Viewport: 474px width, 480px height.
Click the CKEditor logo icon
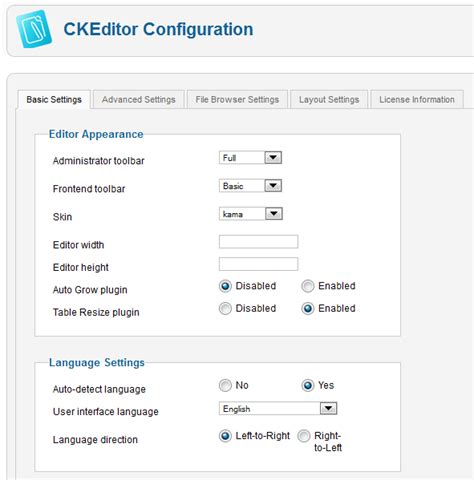(x=34, y=29)
